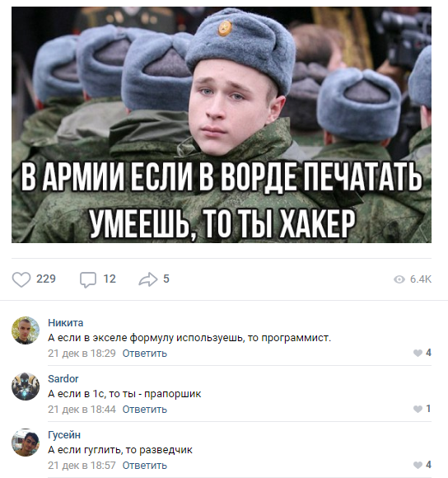Reply to Никита's comment with Ответить
Screen dimensions: 448x478
click(145, 354)
